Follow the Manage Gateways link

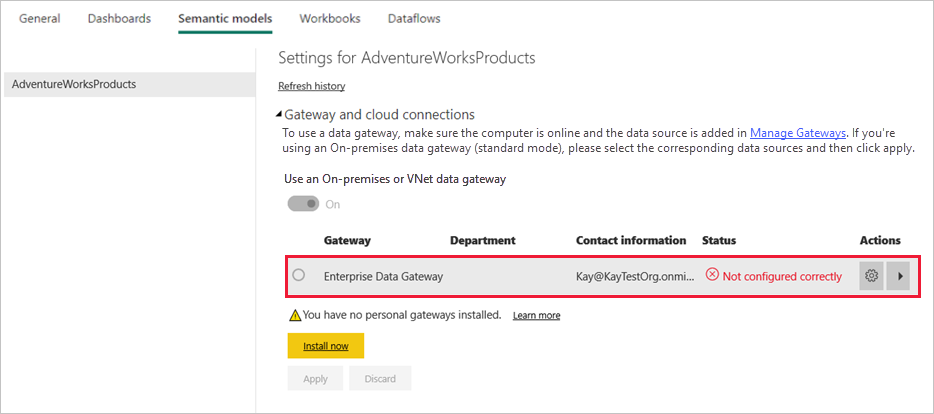[797, 132]
